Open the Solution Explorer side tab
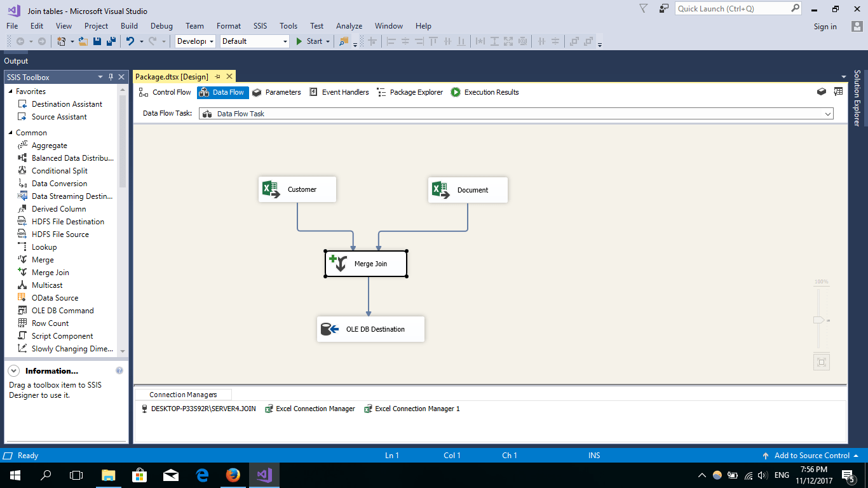Image resolution: width=868 pixels, height=488 pixels. [857, 98]
